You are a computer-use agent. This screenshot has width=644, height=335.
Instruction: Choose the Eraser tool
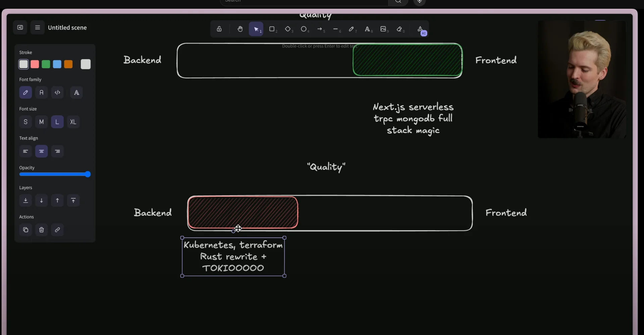(399, 29)
